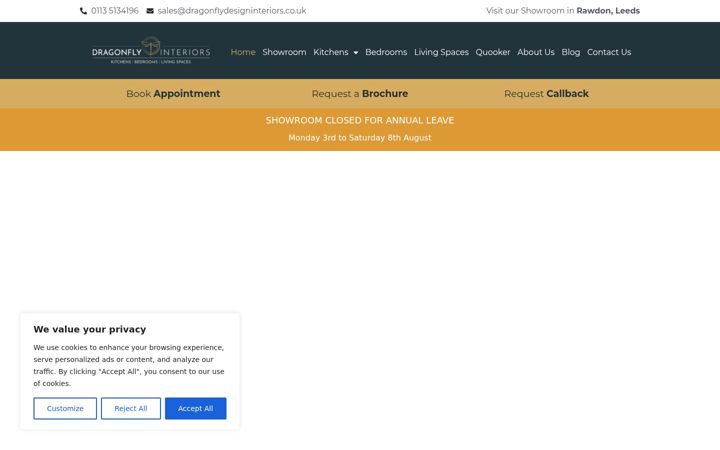Navigate to Bedrooms
The width and height of the screenshot is (720, 450).
click(x=386, y=52)
